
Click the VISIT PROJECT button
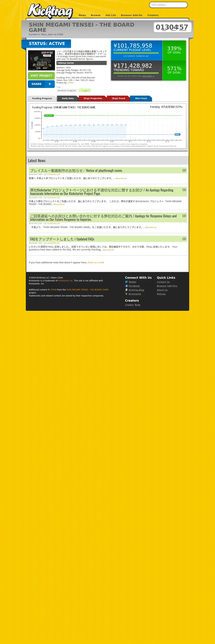[x=41, y=76]
